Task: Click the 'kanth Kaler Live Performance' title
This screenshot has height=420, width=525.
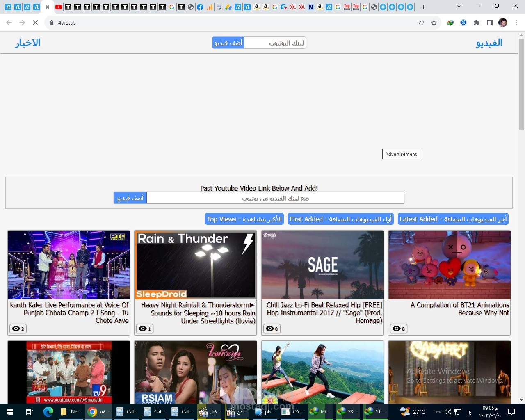Action: [69, 313]
